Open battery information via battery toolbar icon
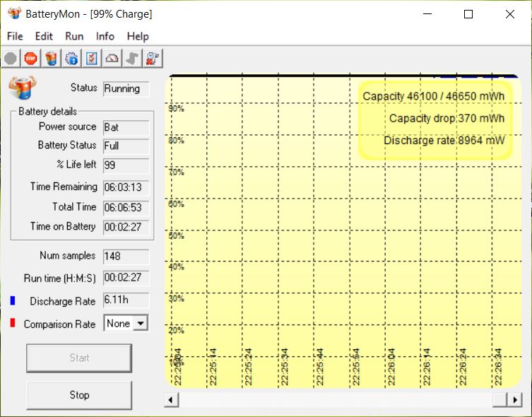The height and width of the screenshot is (417, 532). [x=51, y=59]
